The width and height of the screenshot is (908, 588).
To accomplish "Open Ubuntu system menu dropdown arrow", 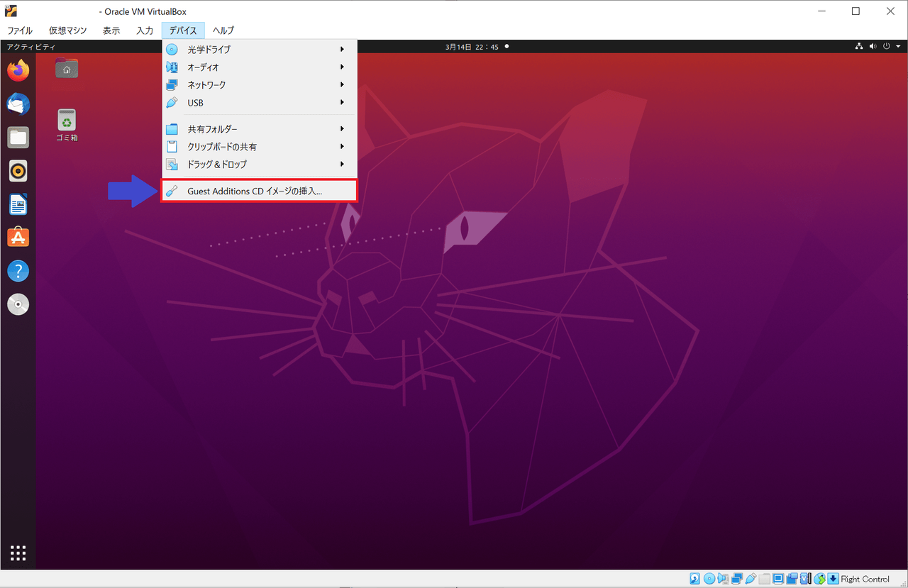I will 898,47.
